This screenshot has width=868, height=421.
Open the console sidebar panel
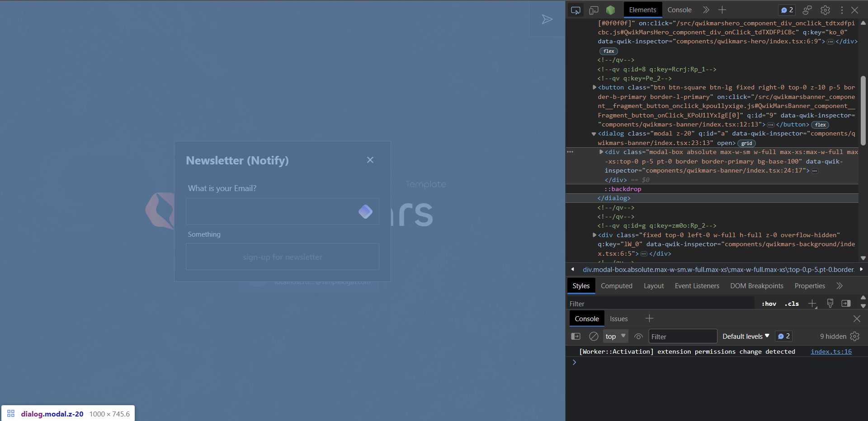(x=576, y=336)
